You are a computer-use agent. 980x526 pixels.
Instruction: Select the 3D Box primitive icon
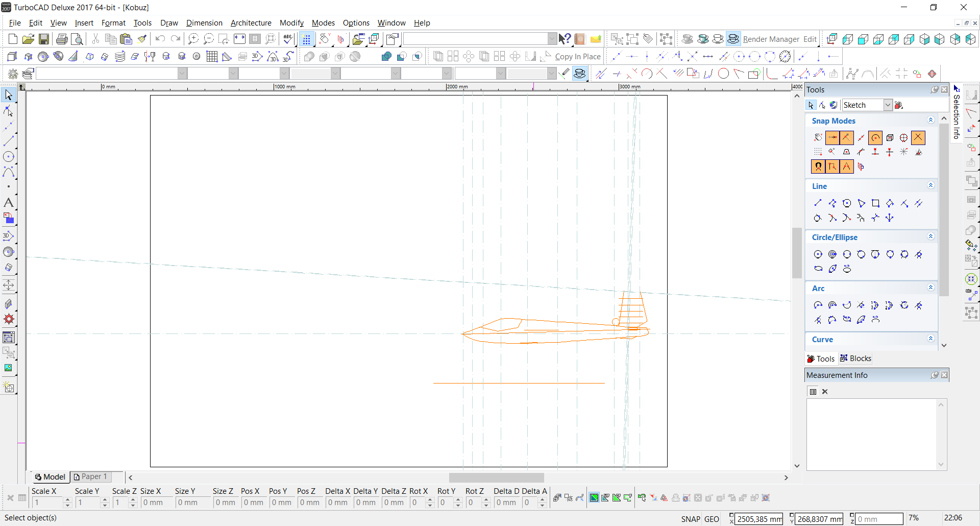tap(12, 57)
